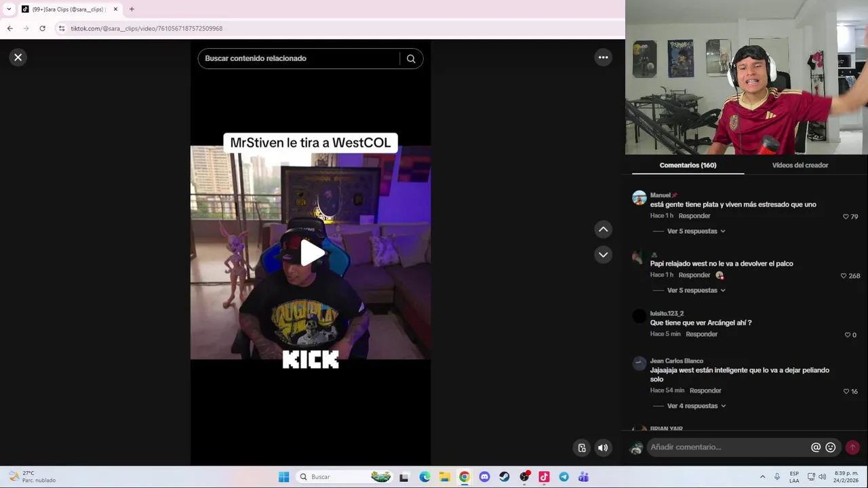Click the search magnifier in related content bar

tap(411, 58)
